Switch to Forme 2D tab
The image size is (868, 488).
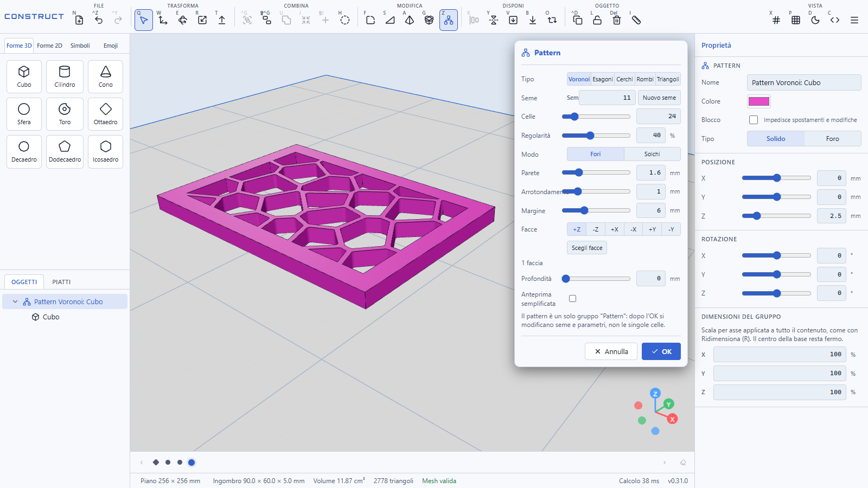click(49, 46)
